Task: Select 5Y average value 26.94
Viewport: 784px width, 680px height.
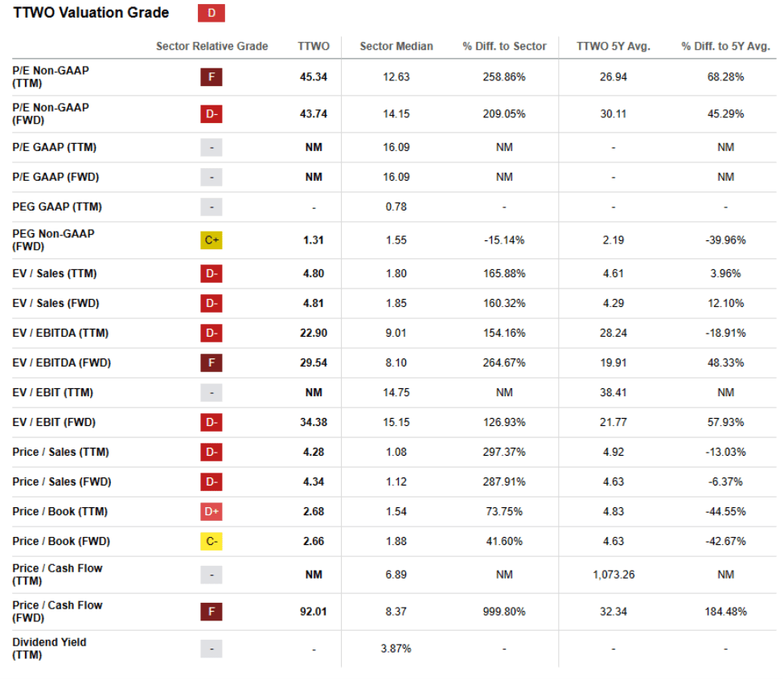Action: [x=613, y=77]
